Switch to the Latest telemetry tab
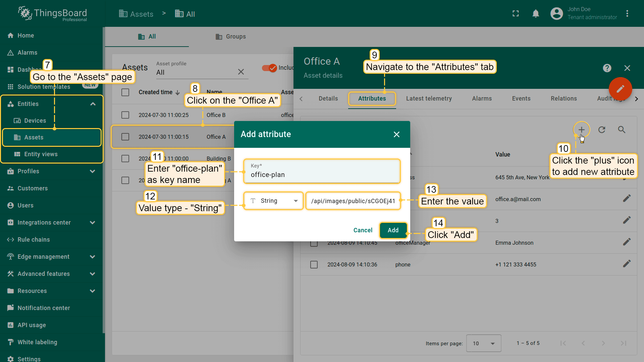644x362 pixels. pos(429,99)
